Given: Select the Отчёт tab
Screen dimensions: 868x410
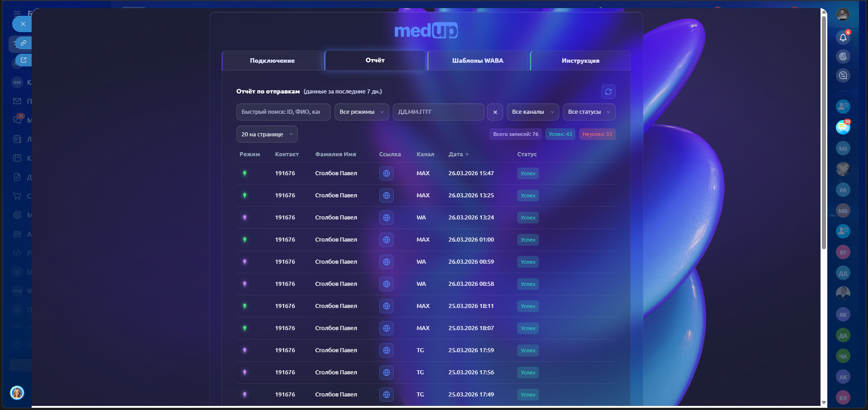Looking at the screenshot, I should [375, 60].
